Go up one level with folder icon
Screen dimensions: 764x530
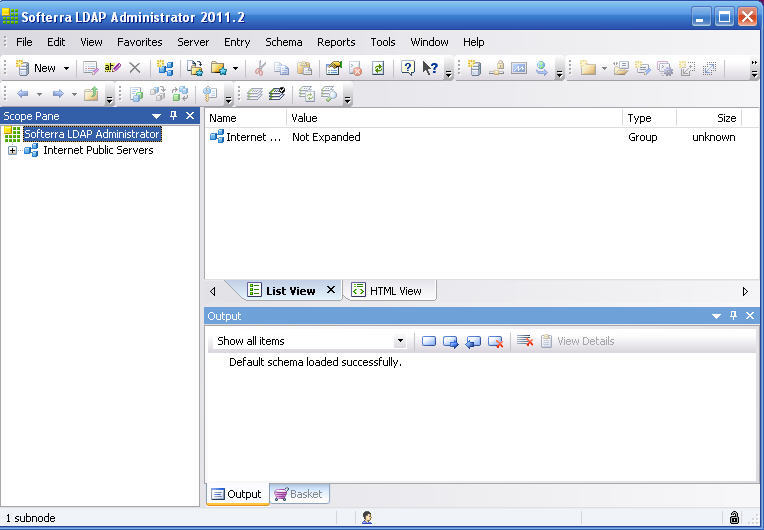[90, 94]
